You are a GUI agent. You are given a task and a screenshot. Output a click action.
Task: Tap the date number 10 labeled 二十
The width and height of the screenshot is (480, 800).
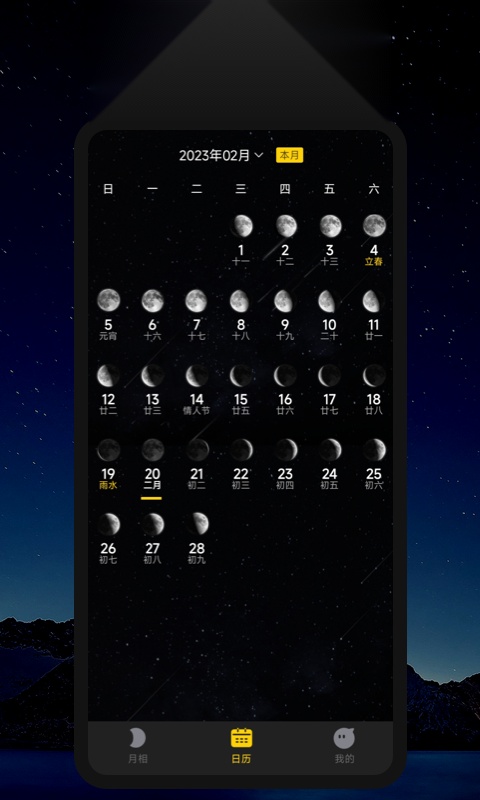tap(330, 324)
